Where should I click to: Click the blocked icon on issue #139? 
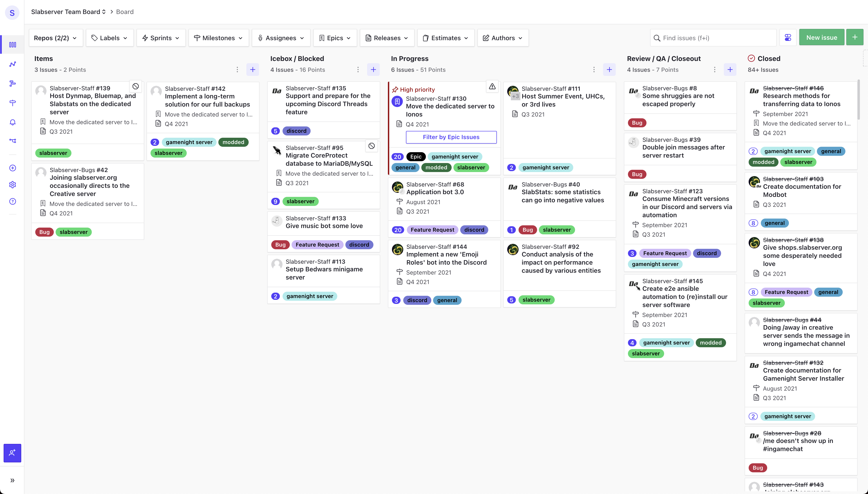[135, 86]
